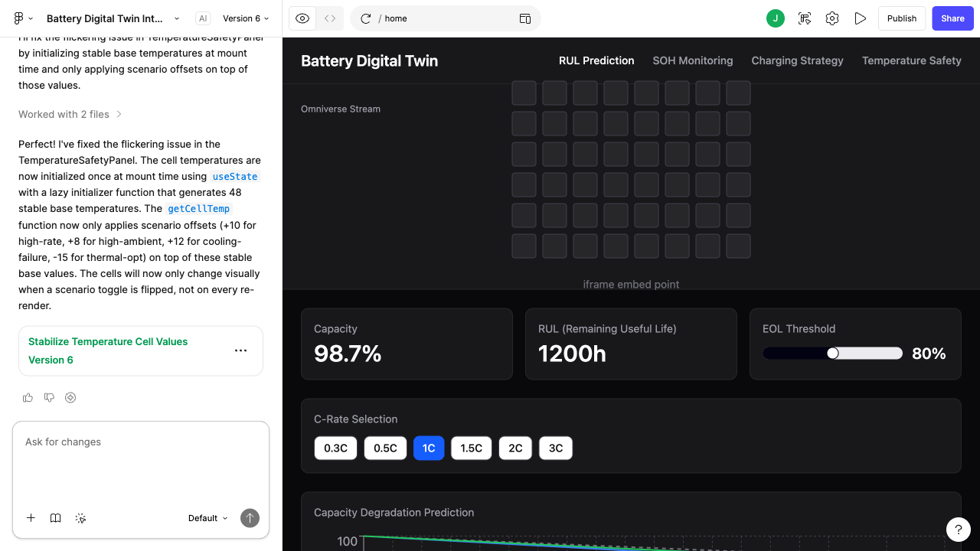Viewport: 980px width, 551px height.
Task: Select the 0.5C rate option
Action: coord(385,448)
